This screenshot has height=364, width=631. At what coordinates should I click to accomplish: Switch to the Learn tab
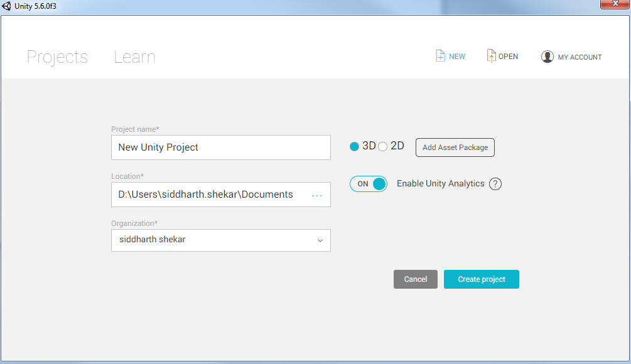(134, 56)
